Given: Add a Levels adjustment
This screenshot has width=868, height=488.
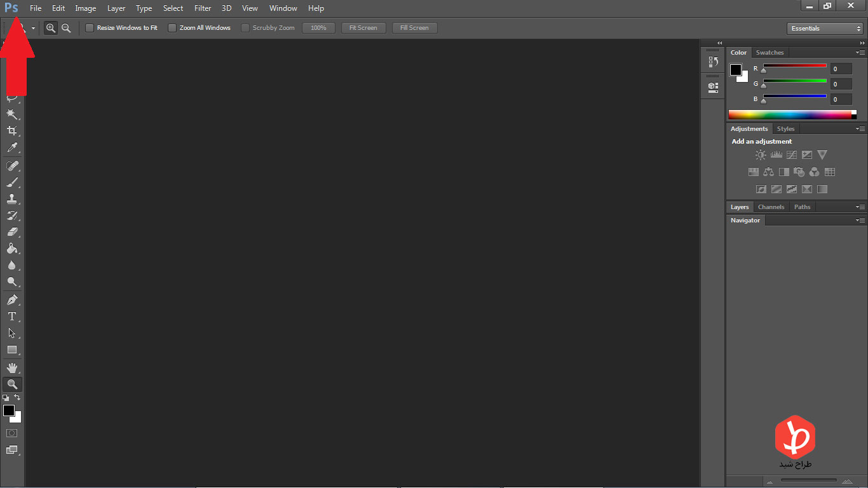Looking at the screenshot, I should (776, 154).
